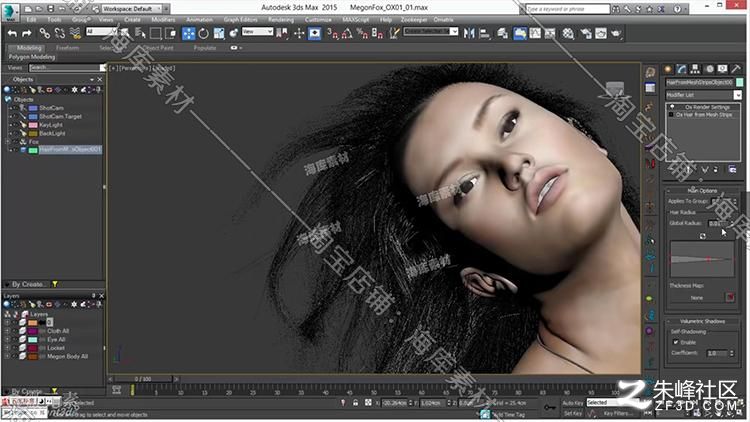This screenshot has width=750, height=422.
Task: Enable the Self-Shadowing Enable checkbox
Action: point(675,342)
